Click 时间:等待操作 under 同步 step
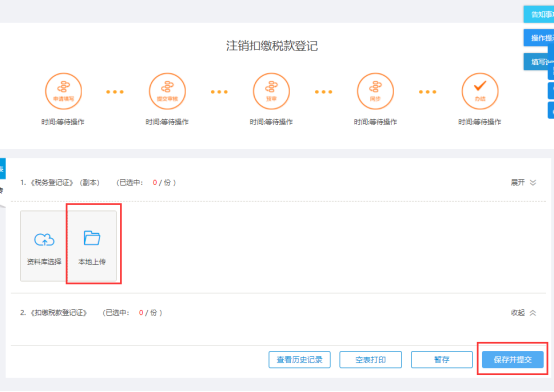Image resolution: width=554 pixels, height=392 pixels. (x=376, y=122)
